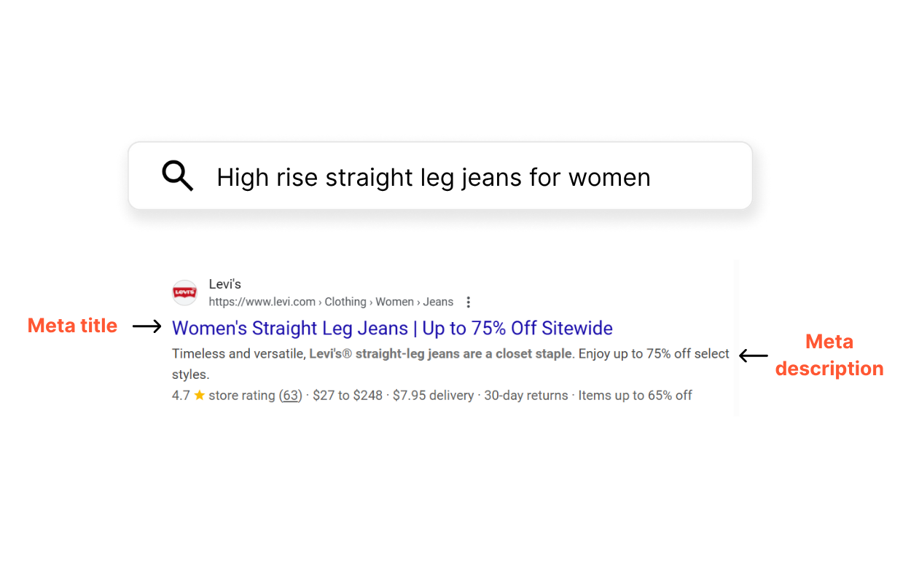The image size is (911, 588).
Task: Click the '$7.95 delivery' text
Action: 434,396
